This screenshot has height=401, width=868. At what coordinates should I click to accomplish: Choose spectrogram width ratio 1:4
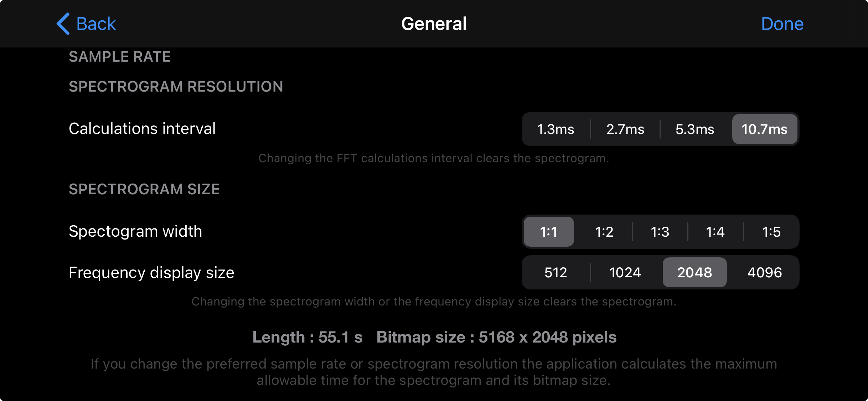click(x=715, y=232)
